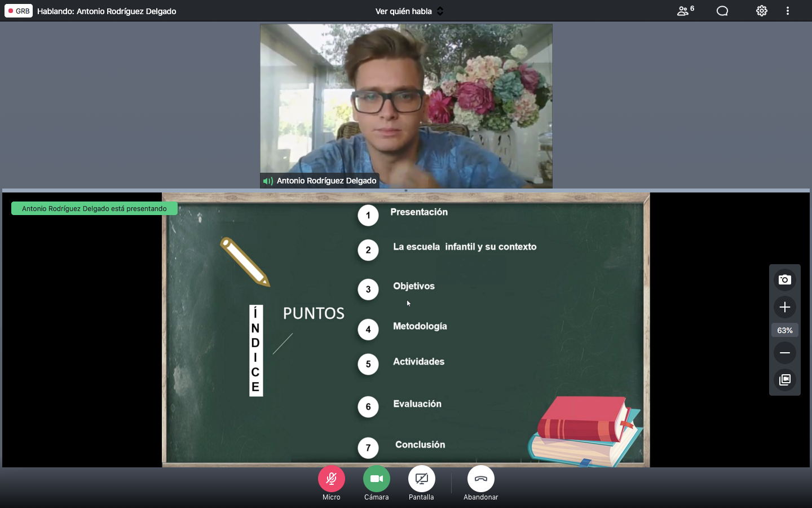Screen dimensions: 812x508
Task: Click the speaker audio icon beside Antonio's name
Action: pyautogui.click(x=268, y=181)
